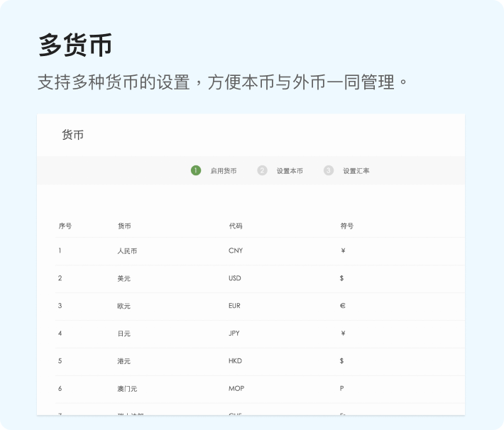Select step 1 green circle icon

(196, 170)
